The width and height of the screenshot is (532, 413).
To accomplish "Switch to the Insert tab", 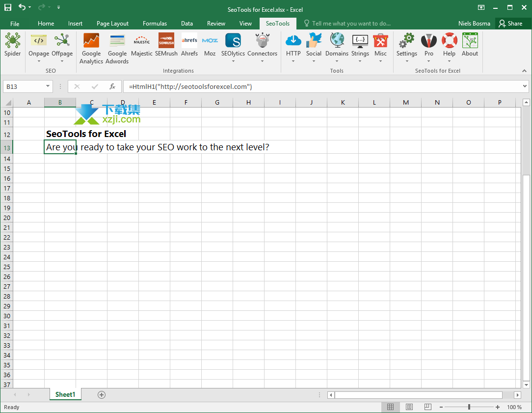I will (x=75, y=24).
